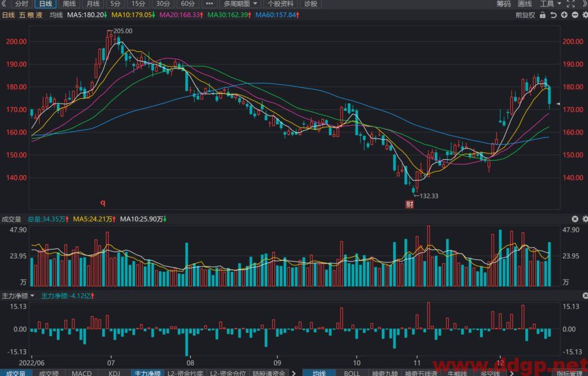Switch to the 周线 weekly tab

69,4
